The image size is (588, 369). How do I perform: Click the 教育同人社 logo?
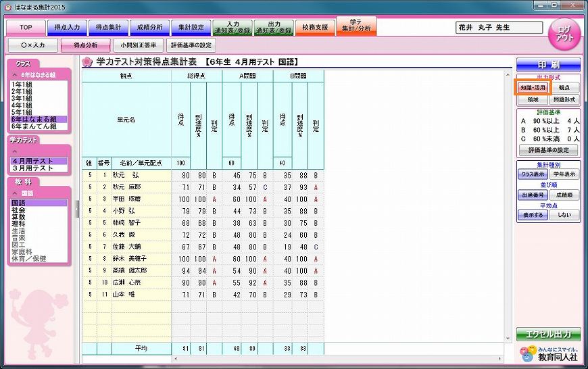[549, 353]
